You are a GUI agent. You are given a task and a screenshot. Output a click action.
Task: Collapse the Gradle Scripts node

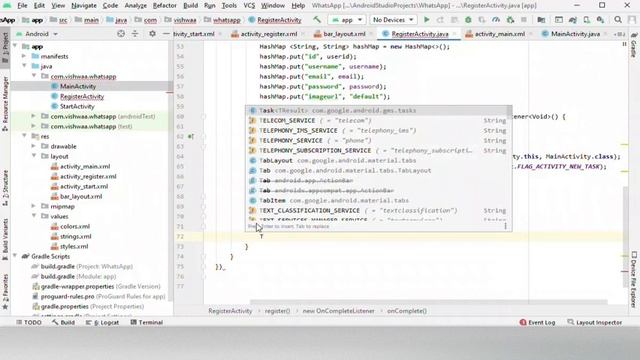click(x=15, y=256)
